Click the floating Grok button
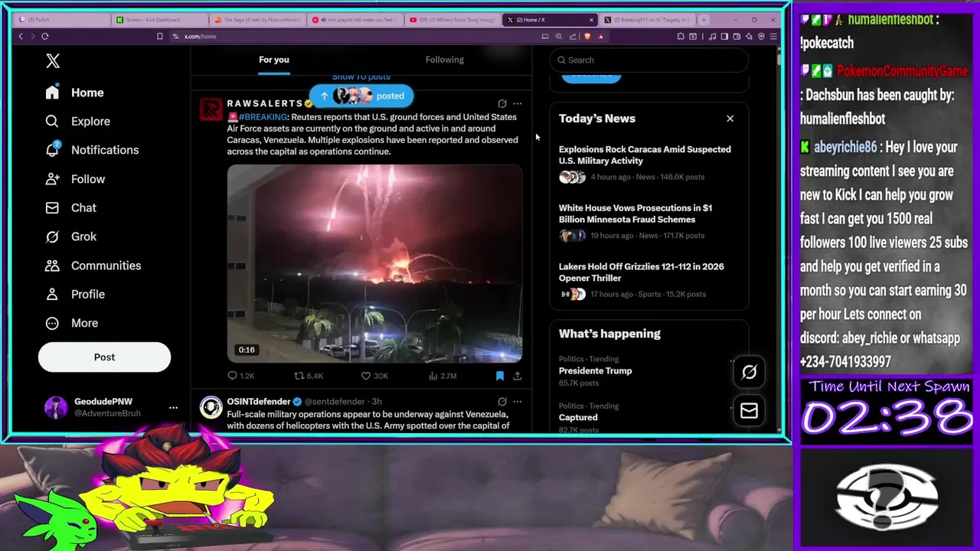 coord(749,372)
